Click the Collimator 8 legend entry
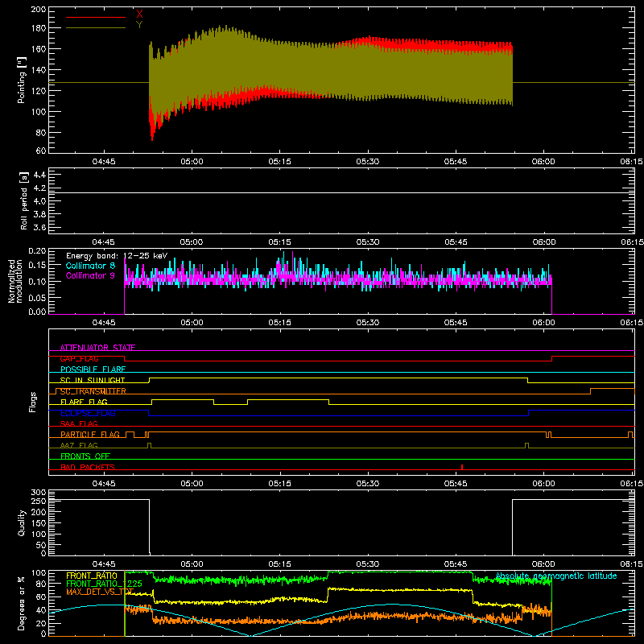 pos(90,266)
